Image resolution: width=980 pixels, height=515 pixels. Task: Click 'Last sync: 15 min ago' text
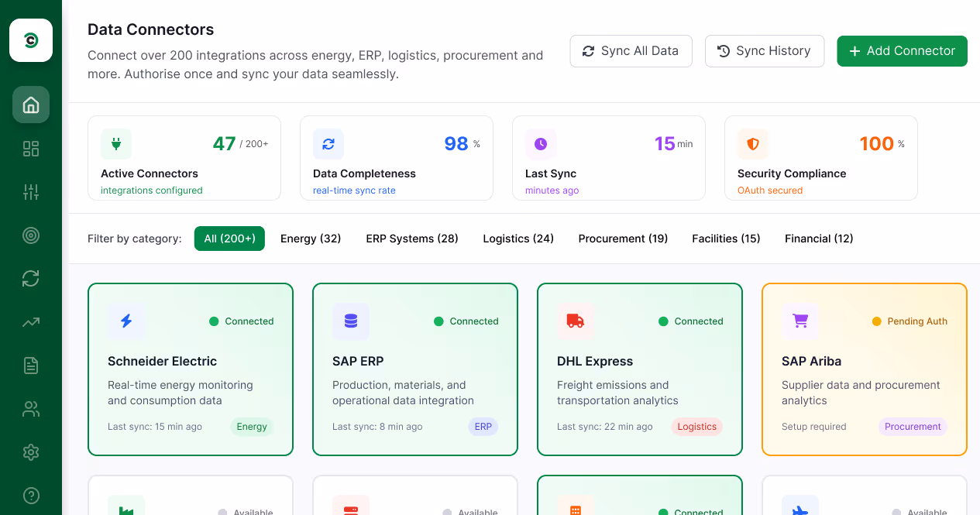click(x=155, y=427)
